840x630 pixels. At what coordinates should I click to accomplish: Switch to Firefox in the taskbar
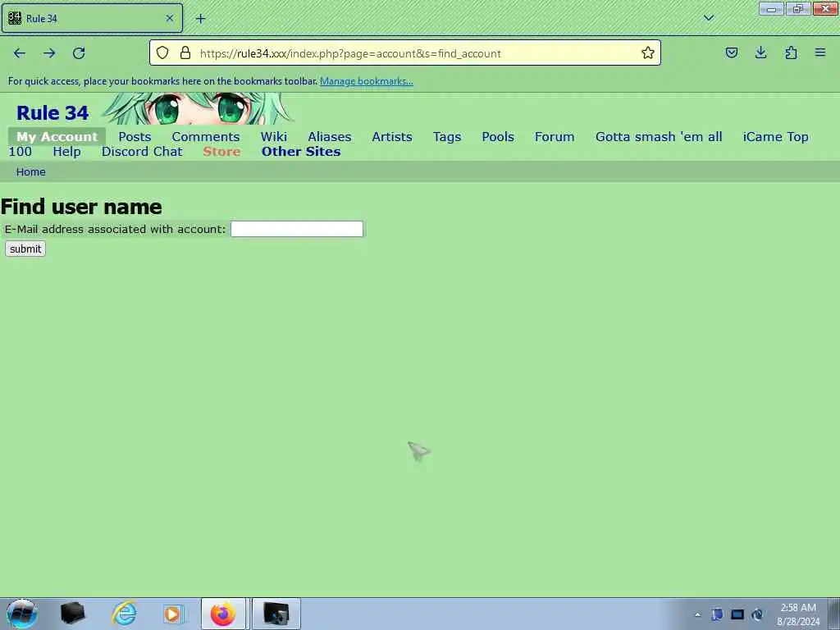click(223, 614)
